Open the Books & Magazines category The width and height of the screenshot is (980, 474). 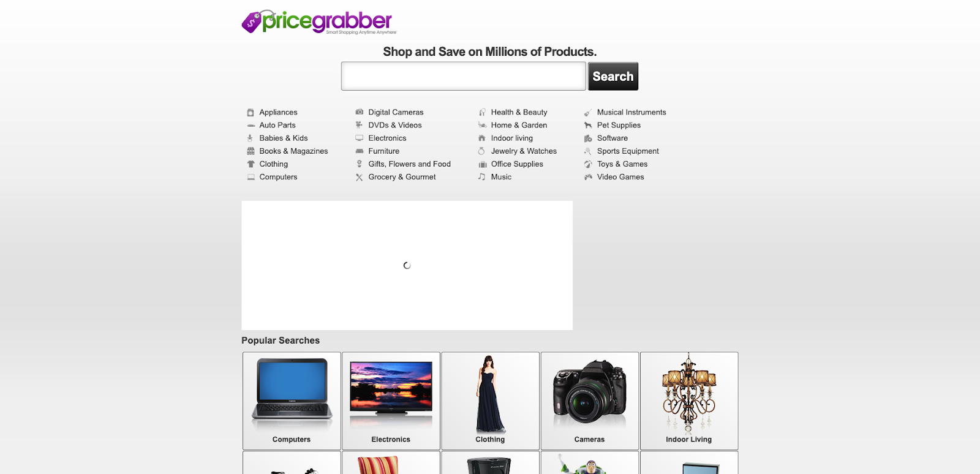pos(293,151)
